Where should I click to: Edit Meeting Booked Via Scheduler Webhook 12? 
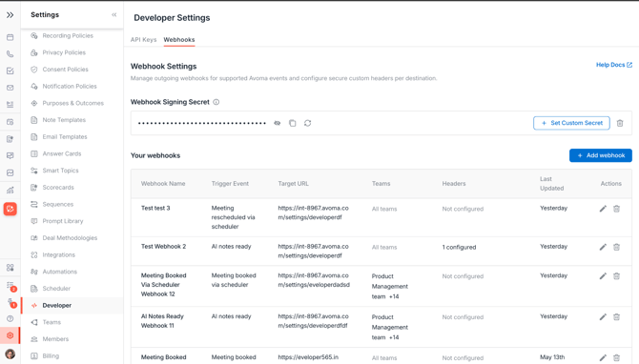coord(603,276)
